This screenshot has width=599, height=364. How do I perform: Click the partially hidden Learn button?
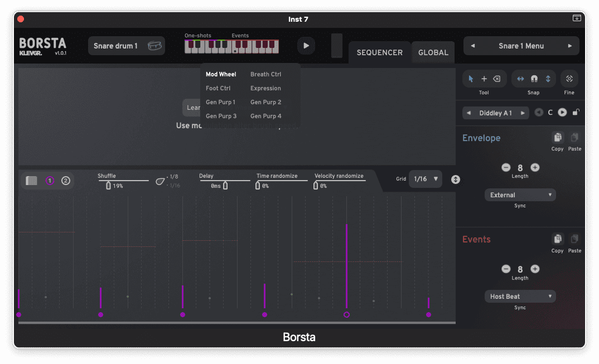(x=191, y=108)
